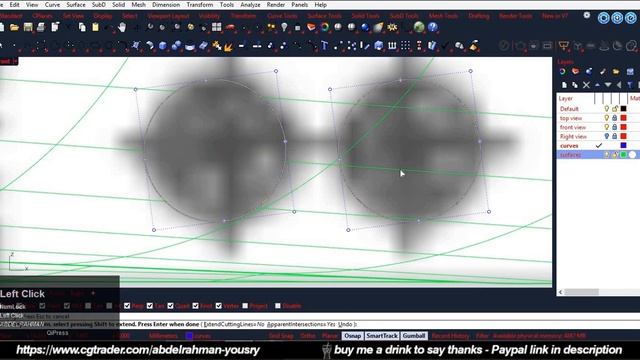Viewport: 640px width, 360px height.
Task: Toggle the SmartTrack status bar button
Action: coord(382,336)
